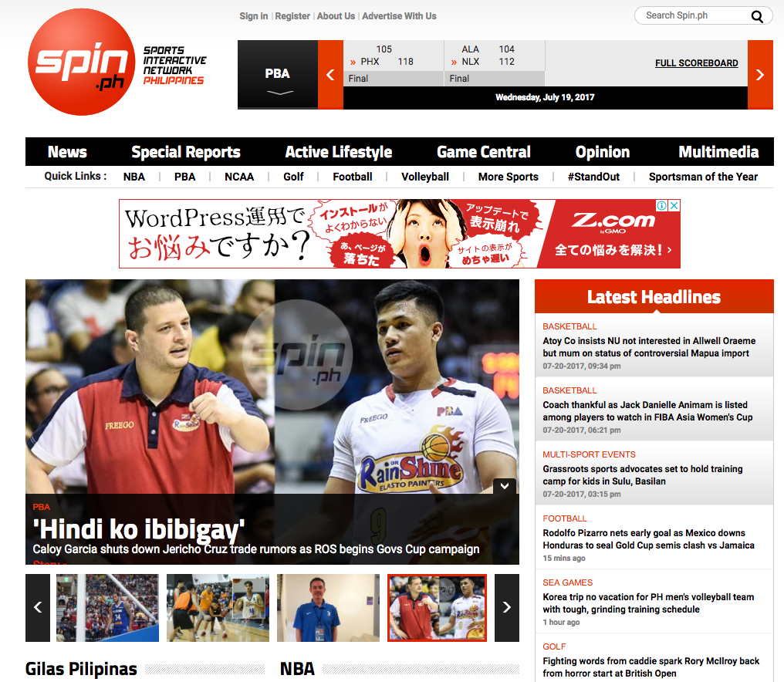Screen dimensions: 784x682
Task: Open the About Us link
Action: 336,16
